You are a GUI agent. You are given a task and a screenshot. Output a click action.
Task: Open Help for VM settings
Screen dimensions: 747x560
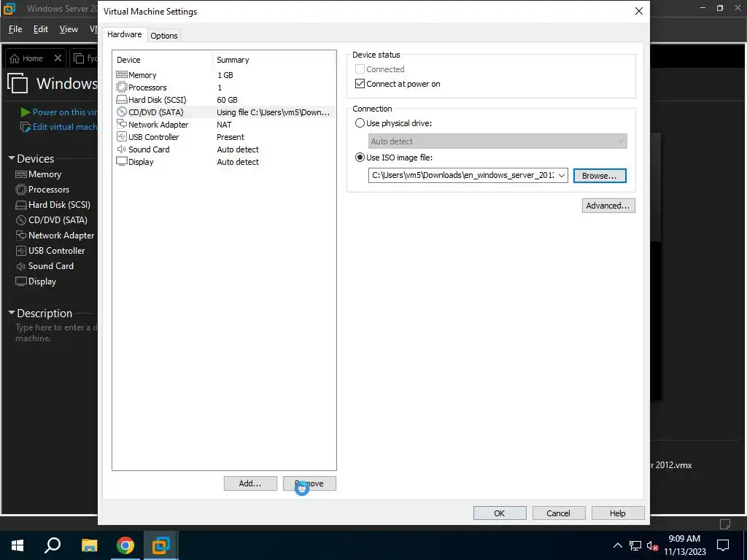[618, 513]
